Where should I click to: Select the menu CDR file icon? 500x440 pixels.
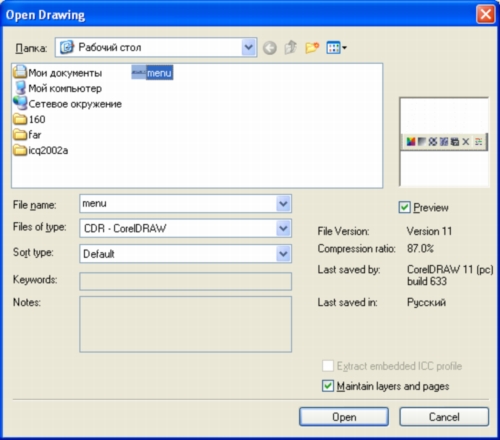pos(139,73)
